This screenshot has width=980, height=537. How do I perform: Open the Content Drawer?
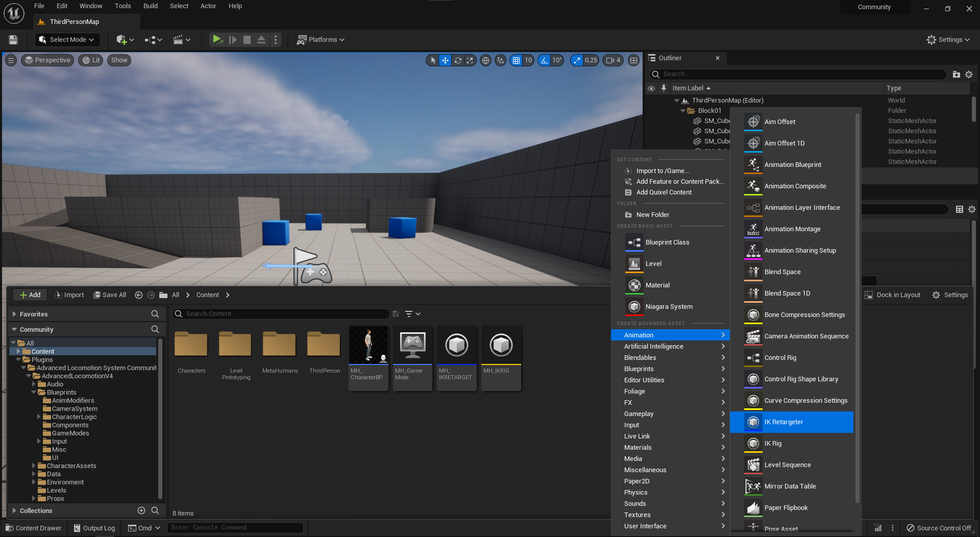(33, 528)
